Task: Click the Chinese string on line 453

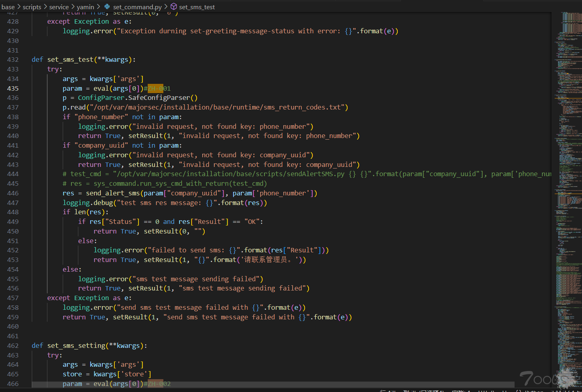Action: pyautogui.click(x=269, y=260)
